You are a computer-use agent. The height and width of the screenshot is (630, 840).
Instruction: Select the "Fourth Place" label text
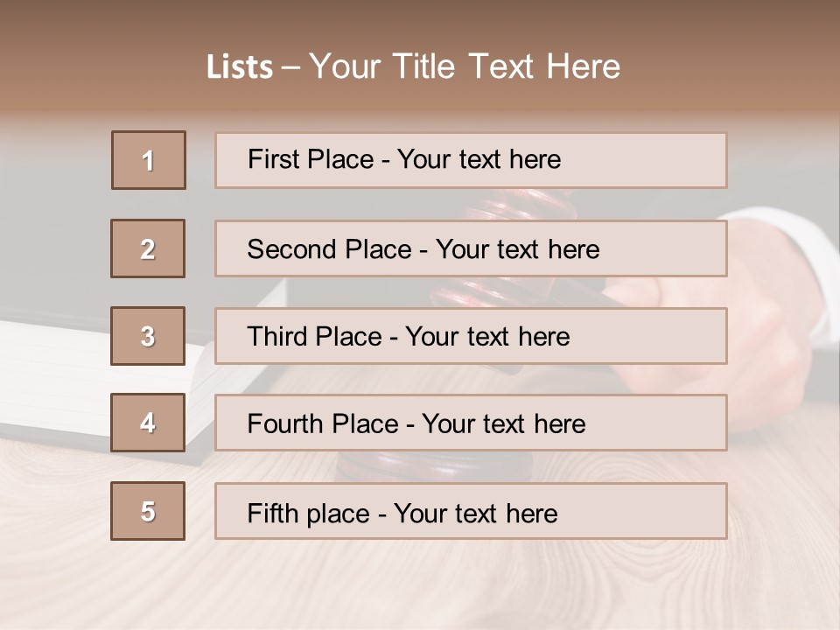(323, 424)
